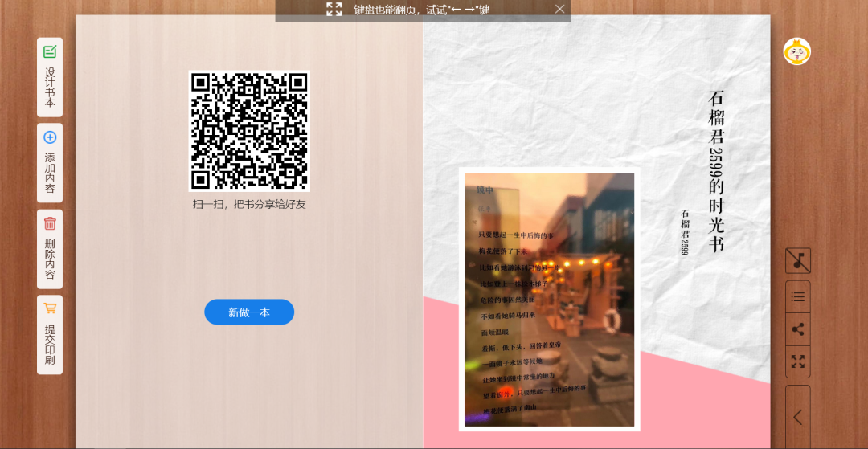The width and height of the screenshot is (868, 449).
Task: Click the small author name 石榴君2599
Action: pos(686,232)
